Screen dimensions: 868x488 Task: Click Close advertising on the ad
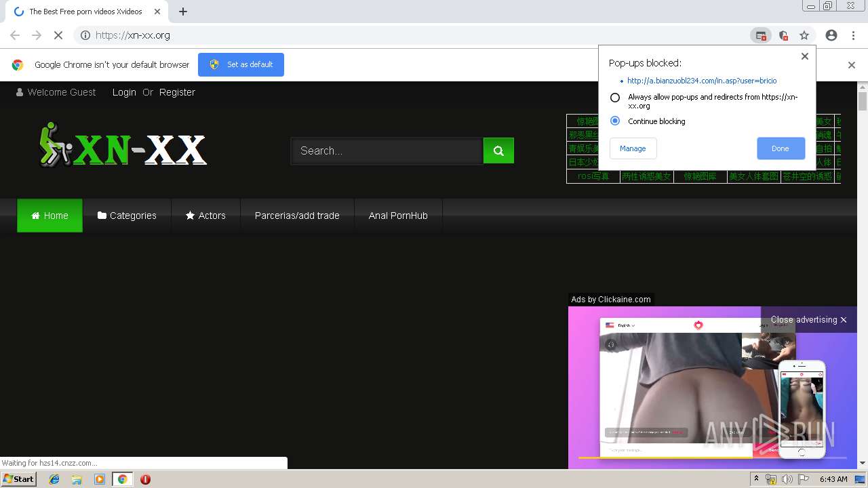click(x=808, y=319)
